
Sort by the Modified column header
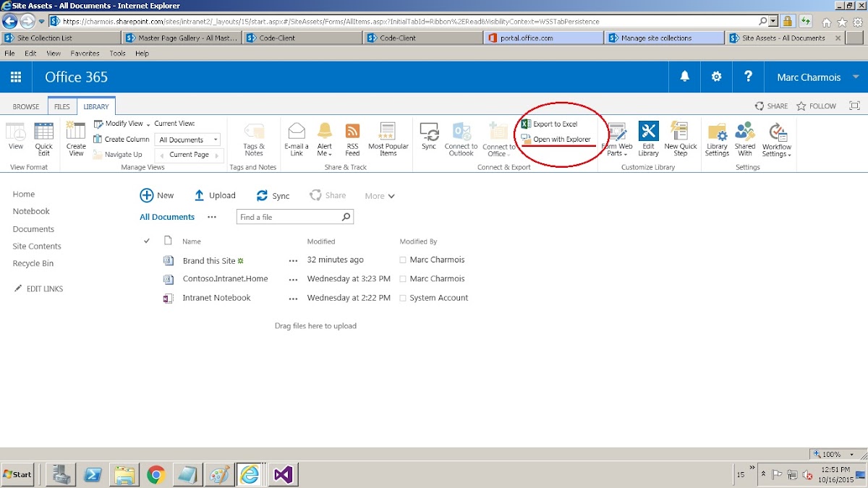point(321,241)
